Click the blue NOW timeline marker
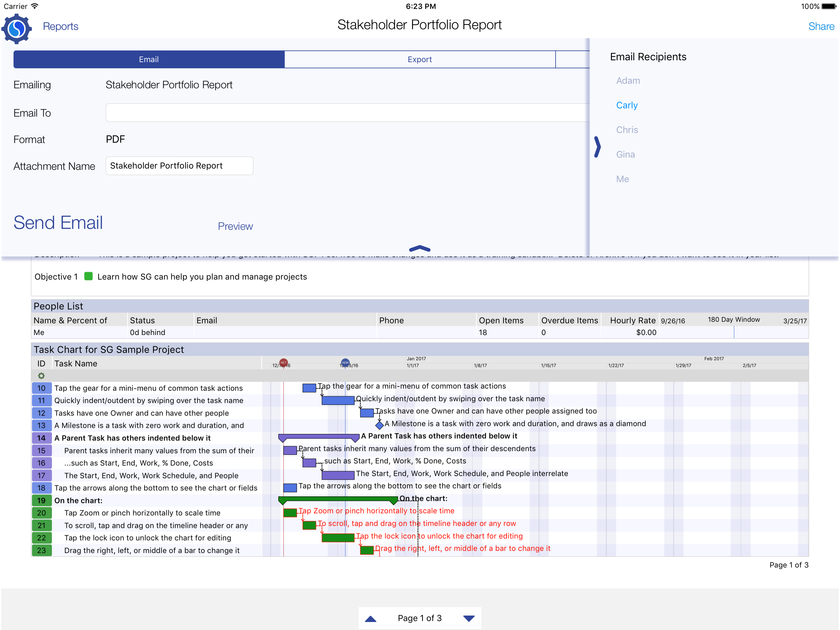This screenshot has width=840, height=630. 345,362
